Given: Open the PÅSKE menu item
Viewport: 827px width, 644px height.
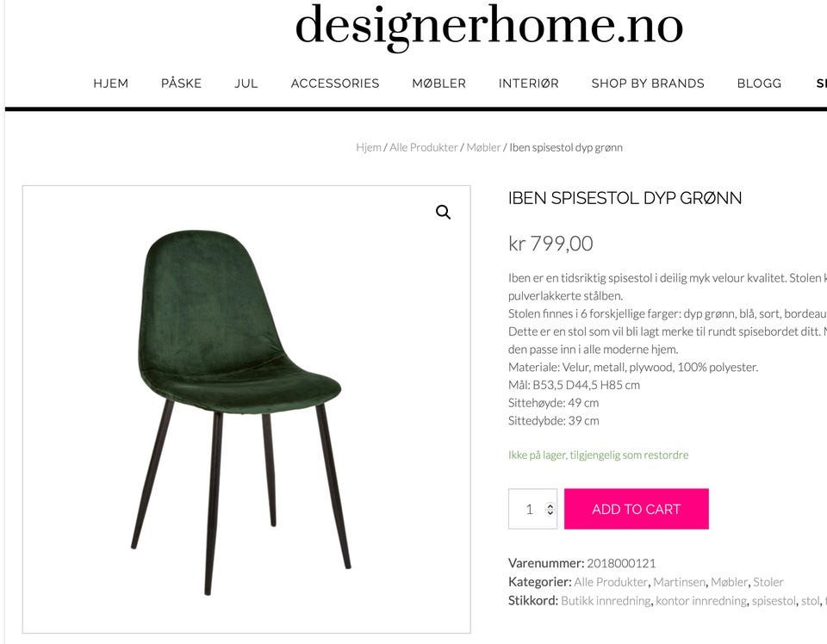Looking at the screenshot, I should point(182,84).
